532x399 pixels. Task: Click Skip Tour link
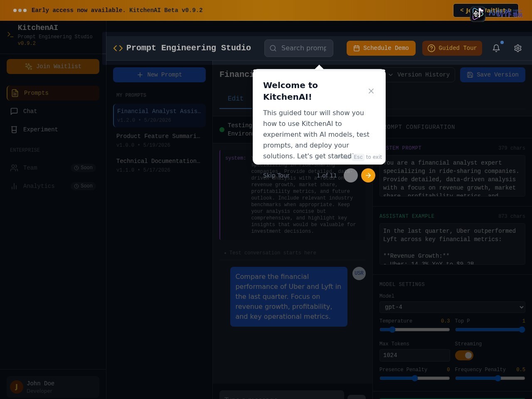tap(276, 175)
